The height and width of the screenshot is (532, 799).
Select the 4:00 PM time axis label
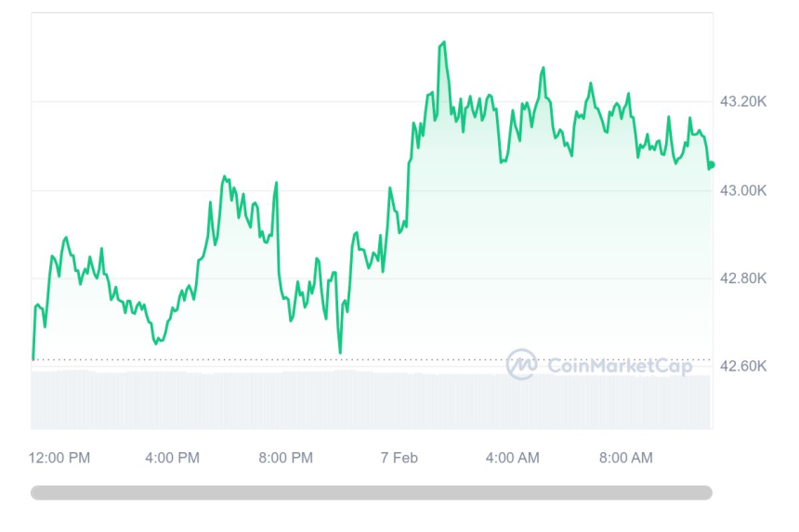click(173, 458)
